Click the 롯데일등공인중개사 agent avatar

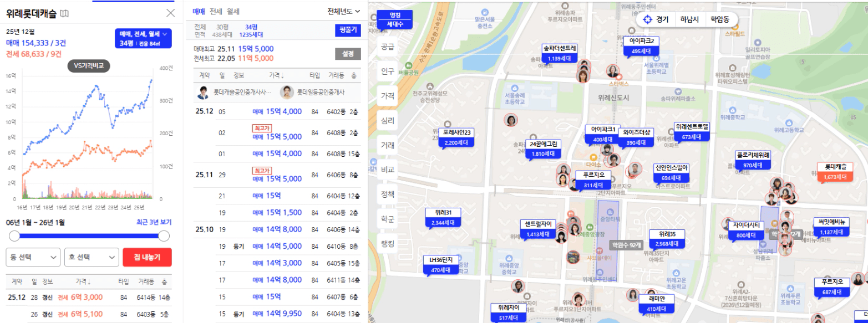click(x=287, y=93)
